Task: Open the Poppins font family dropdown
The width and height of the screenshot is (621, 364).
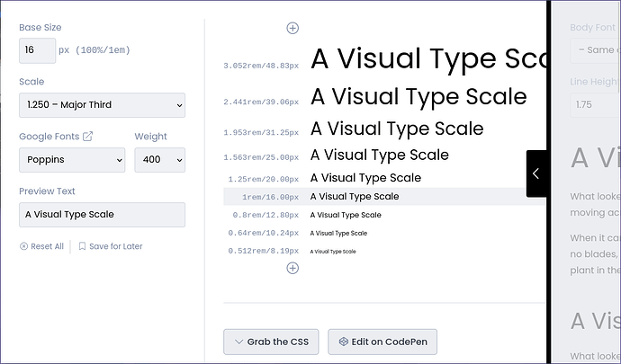Action: tap(72, 160)
